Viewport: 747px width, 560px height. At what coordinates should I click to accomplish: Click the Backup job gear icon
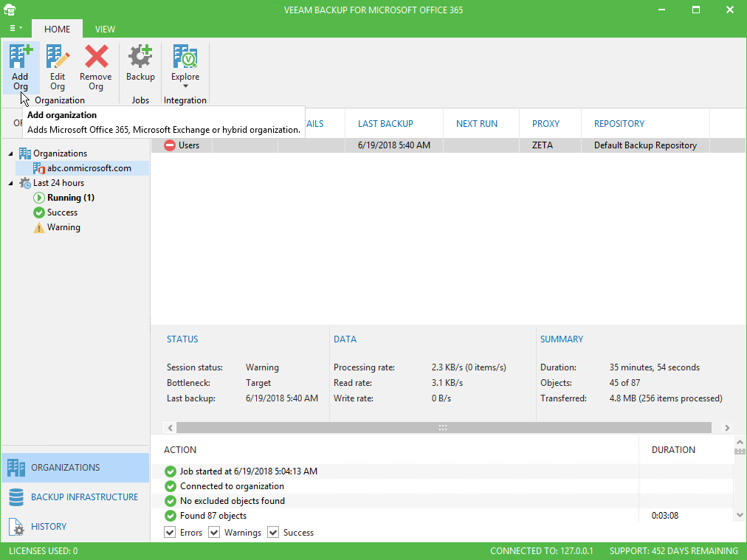coord(140,56)
